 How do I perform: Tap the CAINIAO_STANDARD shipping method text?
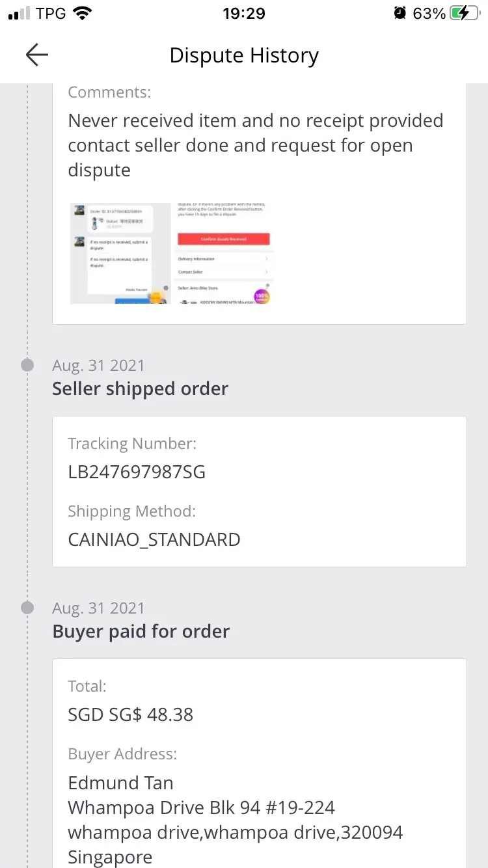(x=154, y=539)
